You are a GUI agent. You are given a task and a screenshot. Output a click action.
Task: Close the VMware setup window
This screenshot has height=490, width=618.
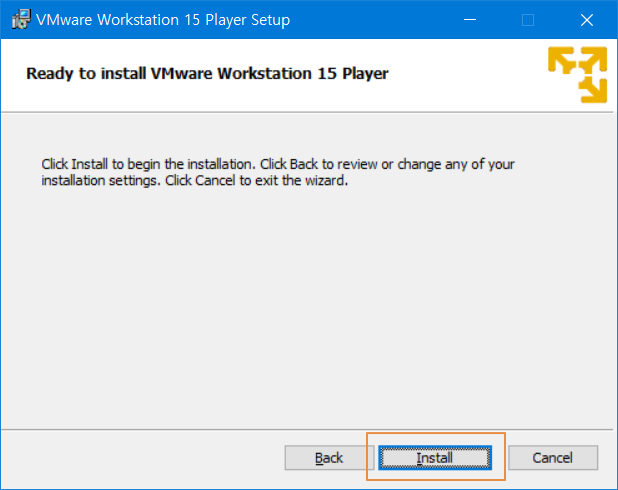587,20
